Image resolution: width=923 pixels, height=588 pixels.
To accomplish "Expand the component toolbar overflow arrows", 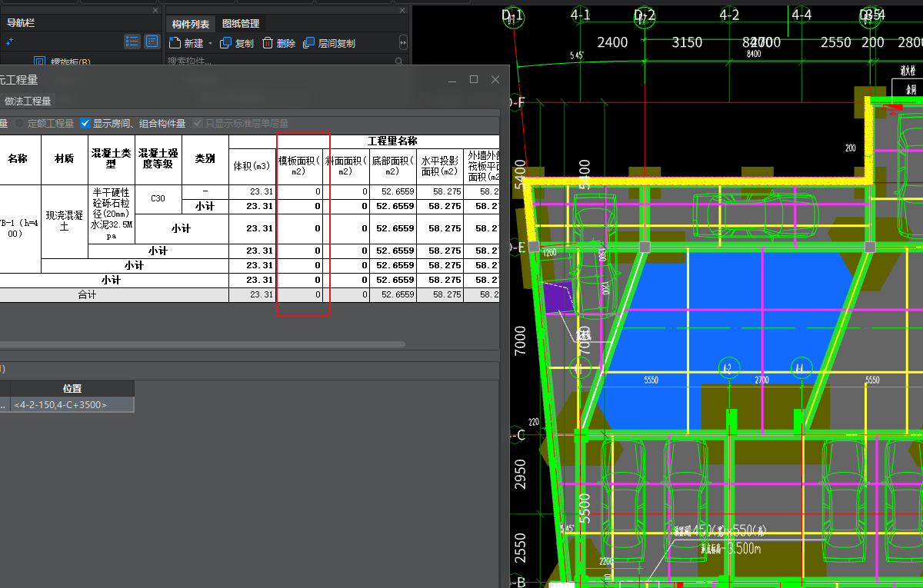I will coord(402,43).
